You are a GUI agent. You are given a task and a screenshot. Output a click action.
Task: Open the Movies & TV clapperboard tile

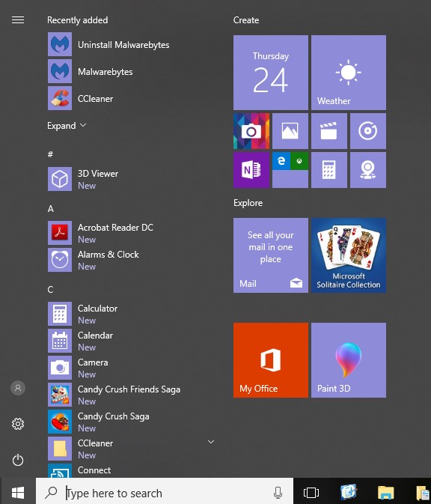click(329, 131)
